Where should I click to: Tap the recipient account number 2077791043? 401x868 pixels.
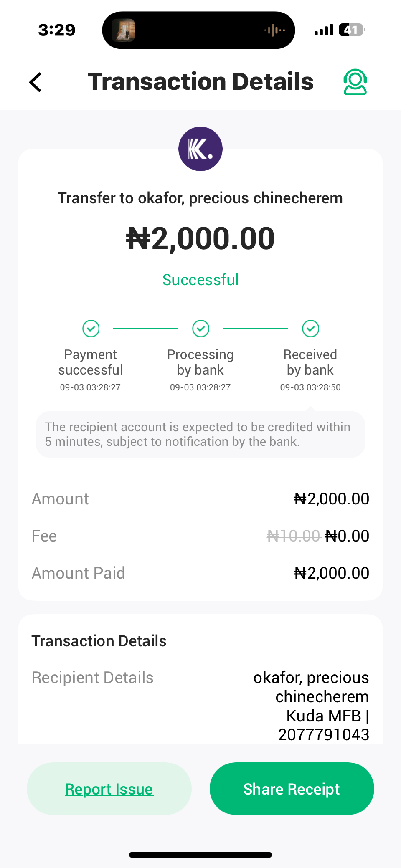[324, 735]
